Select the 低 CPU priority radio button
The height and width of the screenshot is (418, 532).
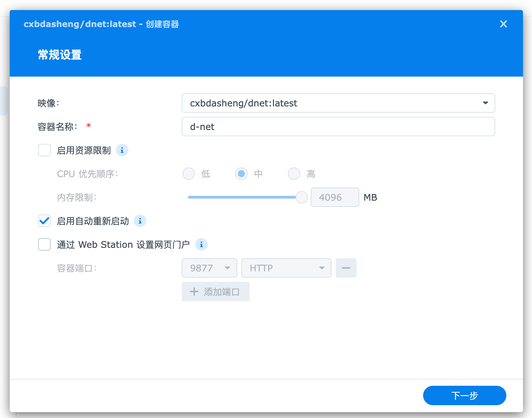(x=188, y=174)
